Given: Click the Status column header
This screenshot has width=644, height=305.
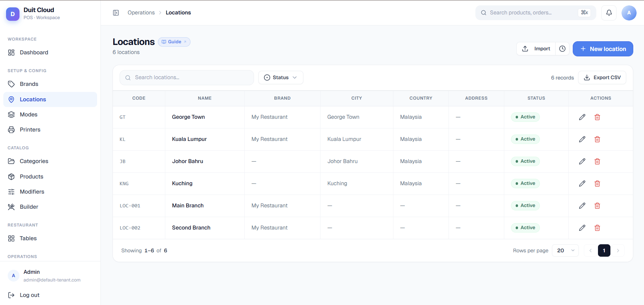Looking at the screenshot, I should tap(536, 98).
